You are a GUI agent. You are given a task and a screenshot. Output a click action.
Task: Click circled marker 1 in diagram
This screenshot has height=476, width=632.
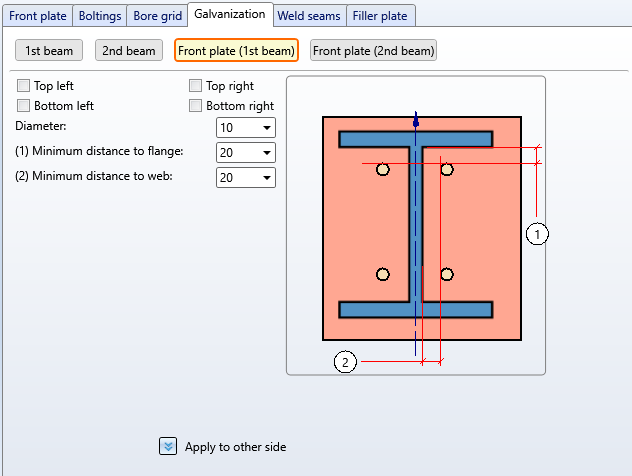[538, 234]
